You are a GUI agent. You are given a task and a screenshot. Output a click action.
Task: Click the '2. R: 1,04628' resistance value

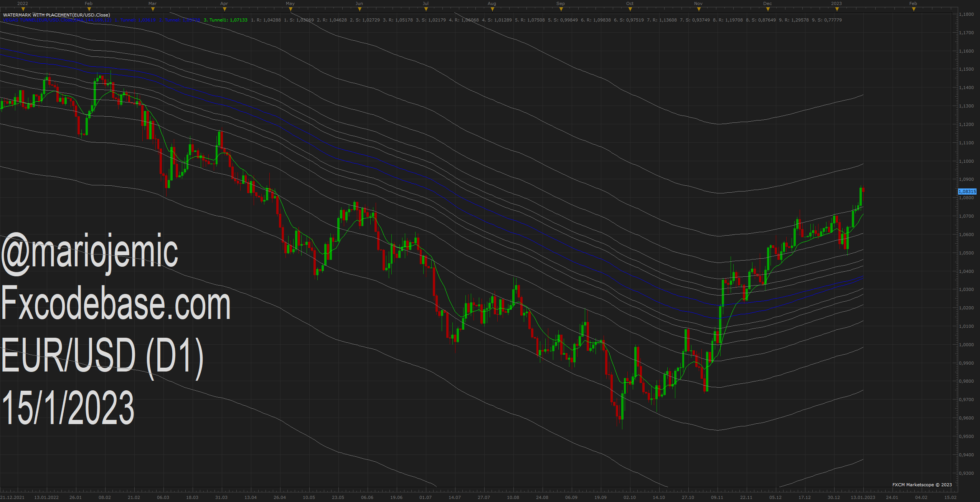332,20
